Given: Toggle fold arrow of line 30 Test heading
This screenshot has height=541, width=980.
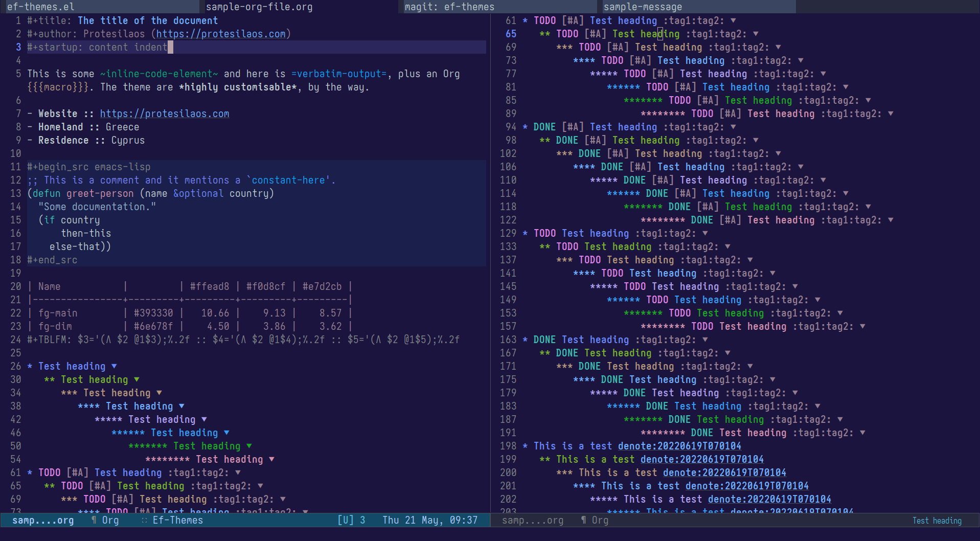Looking at the screenshot, I should 136,379.
